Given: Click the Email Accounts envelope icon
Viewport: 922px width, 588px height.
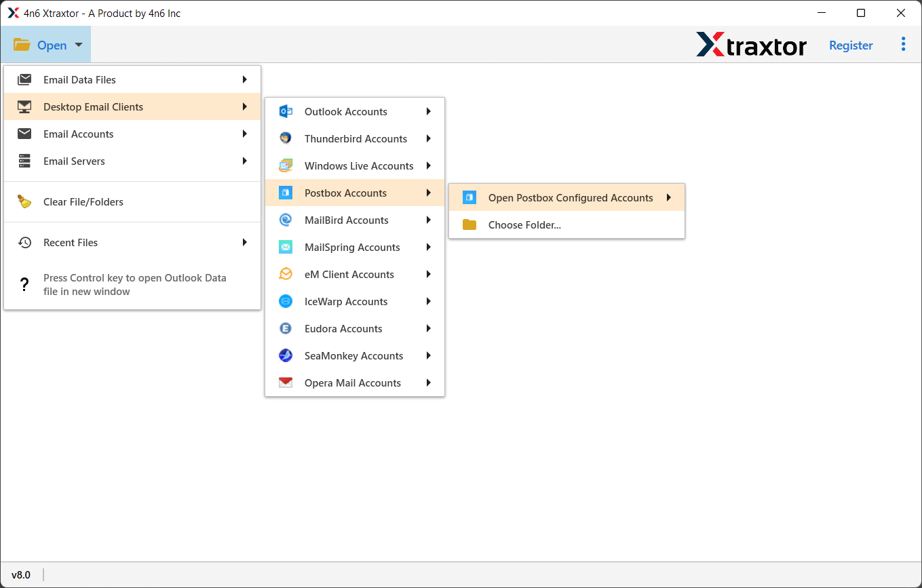Looking at the screenshot, I should pyautogui.click(x=24, y=134).
